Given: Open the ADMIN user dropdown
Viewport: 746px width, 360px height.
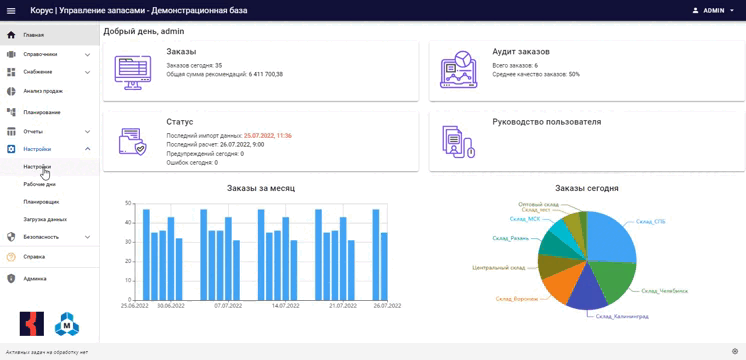Looking at the screenshot, I should [x=713, y=10].
